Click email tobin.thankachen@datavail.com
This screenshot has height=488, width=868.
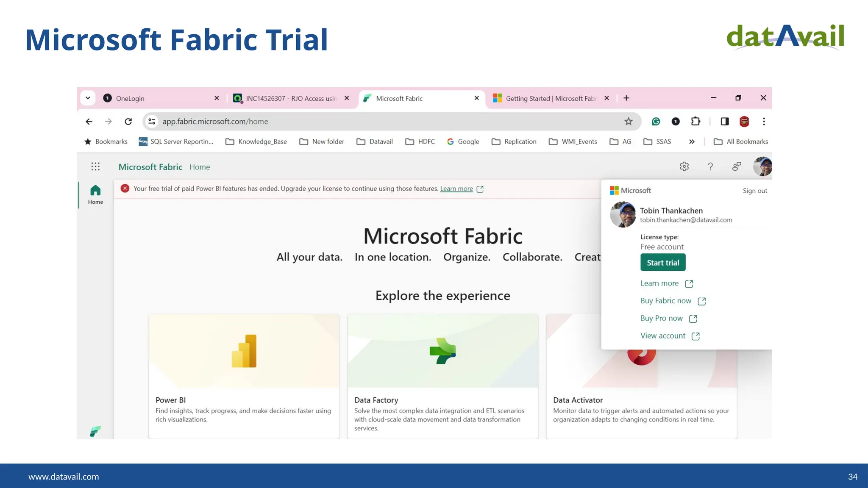(x=686, y=220)
